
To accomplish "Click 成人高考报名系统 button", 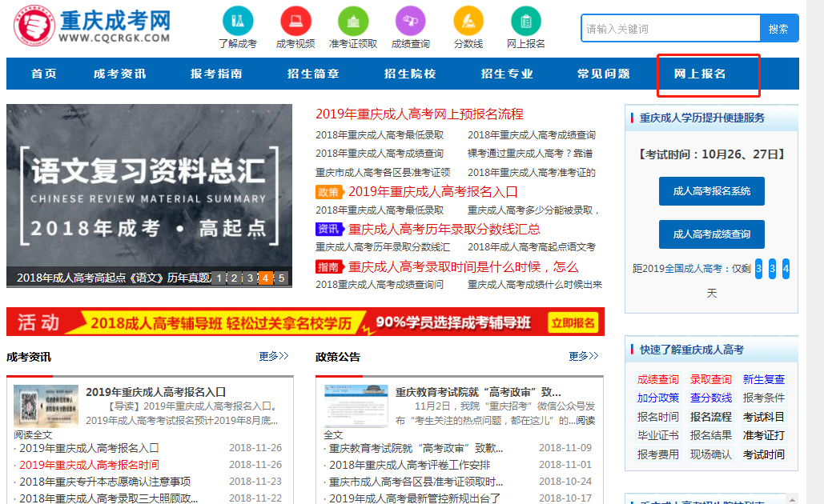I will coord(712,191).
